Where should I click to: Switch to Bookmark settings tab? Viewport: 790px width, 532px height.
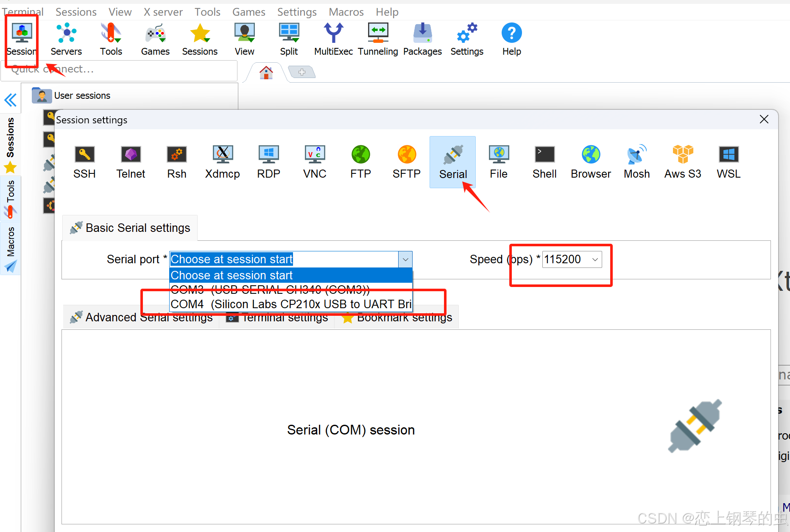pyautogui.click(x=396, y=318)
